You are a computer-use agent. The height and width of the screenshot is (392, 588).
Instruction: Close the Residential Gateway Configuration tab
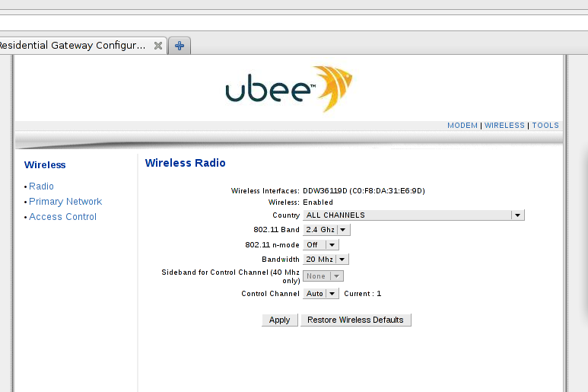click(x=158, y=46)
